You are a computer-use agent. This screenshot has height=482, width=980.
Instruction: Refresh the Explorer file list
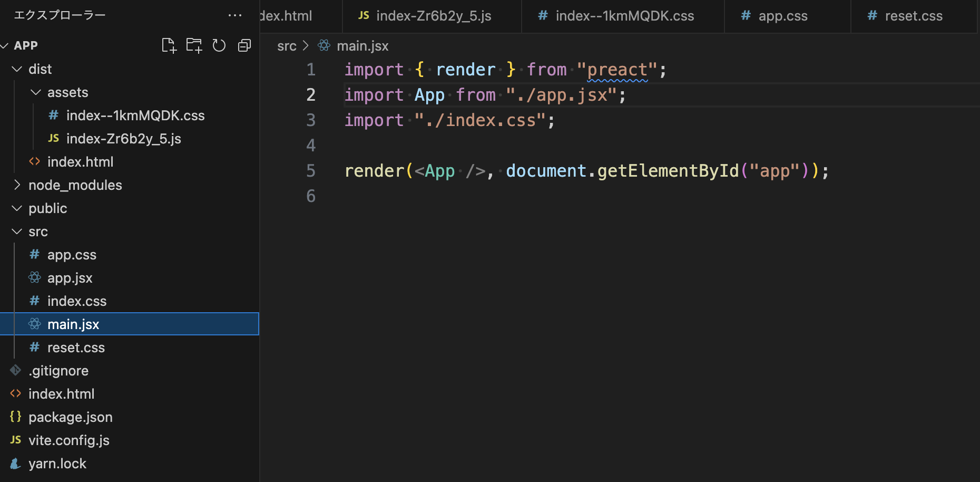pyautogui.click(x=219, y=45)
